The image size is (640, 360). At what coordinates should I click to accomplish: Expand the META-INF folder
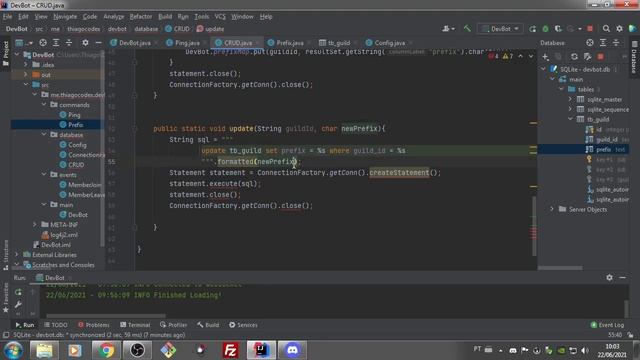(x=35, y=224)
